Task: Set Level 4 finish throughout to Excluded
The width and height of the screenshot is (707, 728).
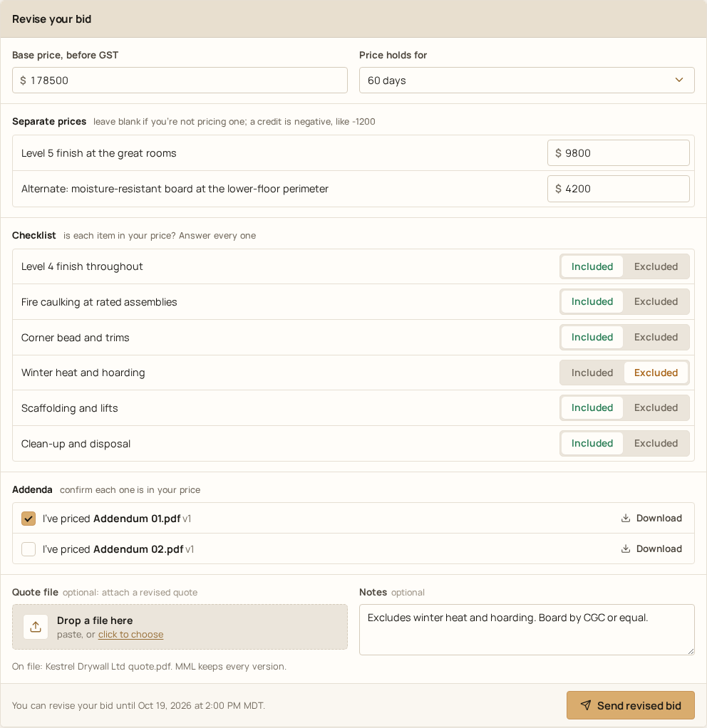Action: coord(656,266)
